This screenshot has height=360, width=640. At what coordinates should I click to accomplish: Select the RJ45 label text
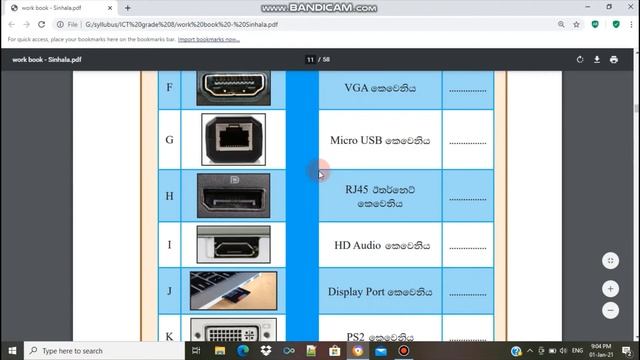380,196
